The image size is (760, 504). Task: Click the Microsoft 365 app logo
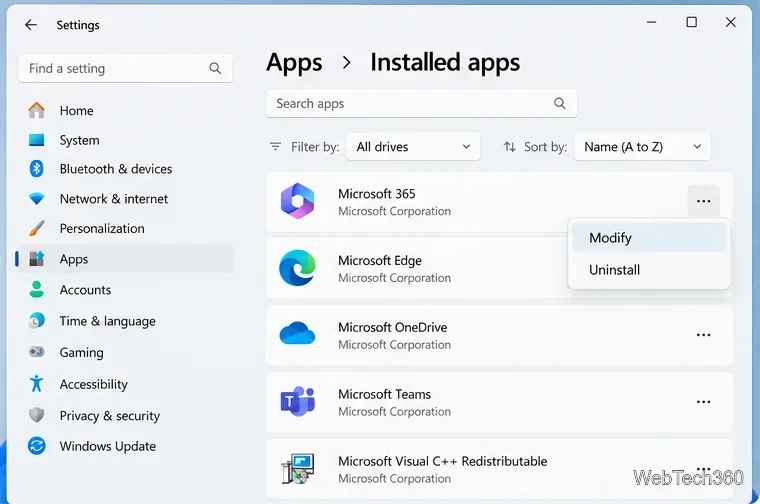(298, 201)
